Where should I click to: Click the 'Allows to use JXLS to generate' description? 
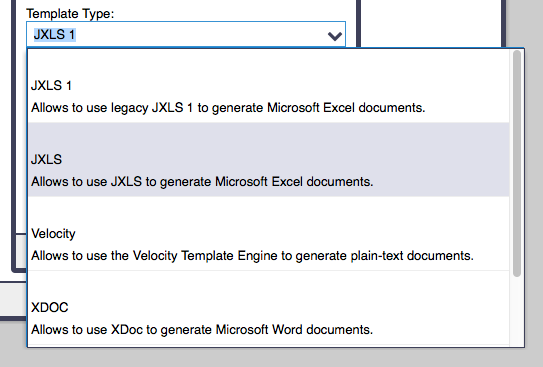point(202,182)
